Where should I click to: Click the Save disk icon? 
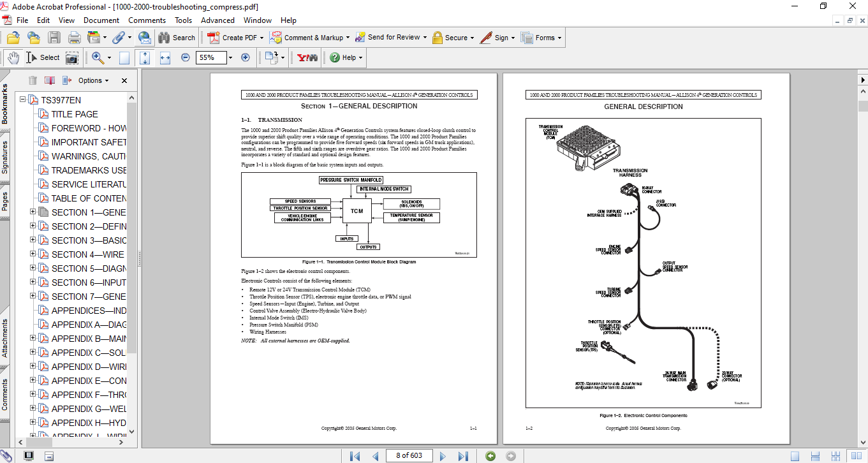point(54,38)
